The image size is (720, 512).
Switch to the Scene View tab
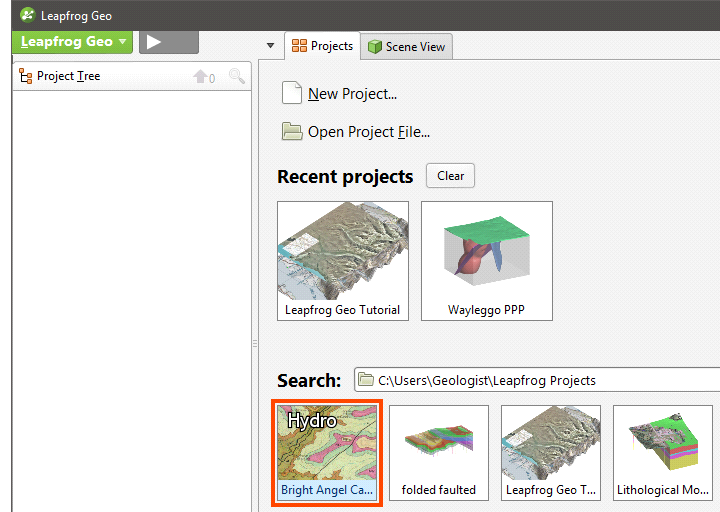[x=407, y=47]
